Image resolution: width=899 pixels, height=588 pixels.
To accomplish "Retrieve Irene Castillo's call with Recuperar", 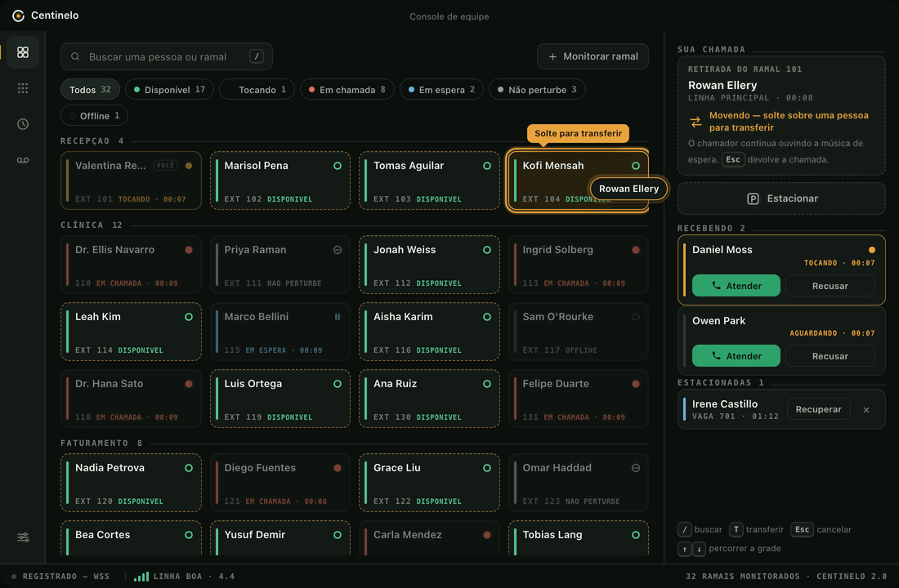I will click(x=818, y=409).
